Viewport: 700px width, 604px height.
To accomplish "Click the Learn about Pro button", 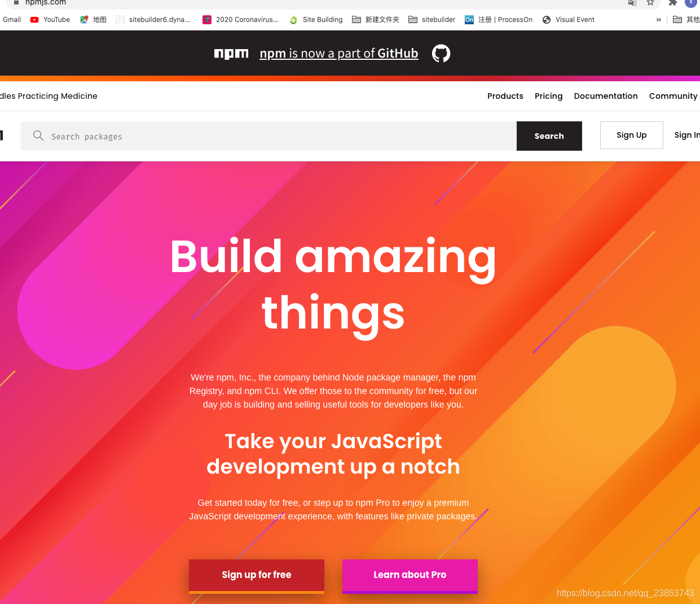I will point(410,575).
